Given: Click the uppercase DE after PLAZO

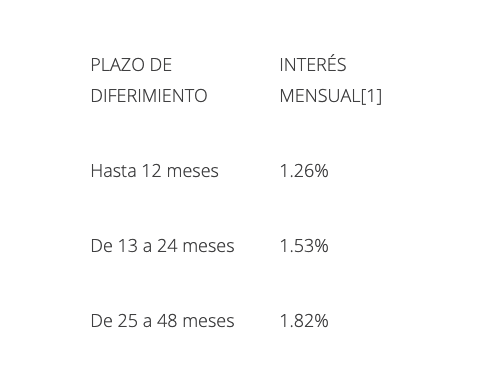Looking at the screenshot, I should click(x=161, y=65).
